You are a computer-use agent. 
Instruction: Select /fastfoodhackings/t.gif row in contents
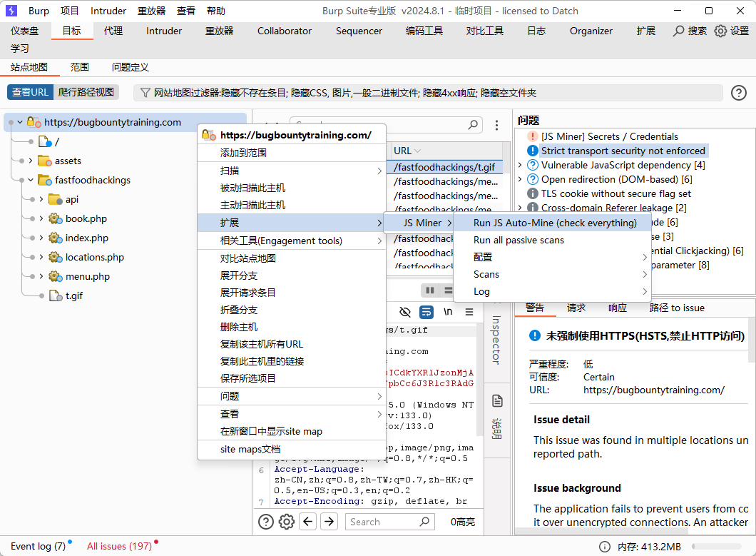point(444,167)
